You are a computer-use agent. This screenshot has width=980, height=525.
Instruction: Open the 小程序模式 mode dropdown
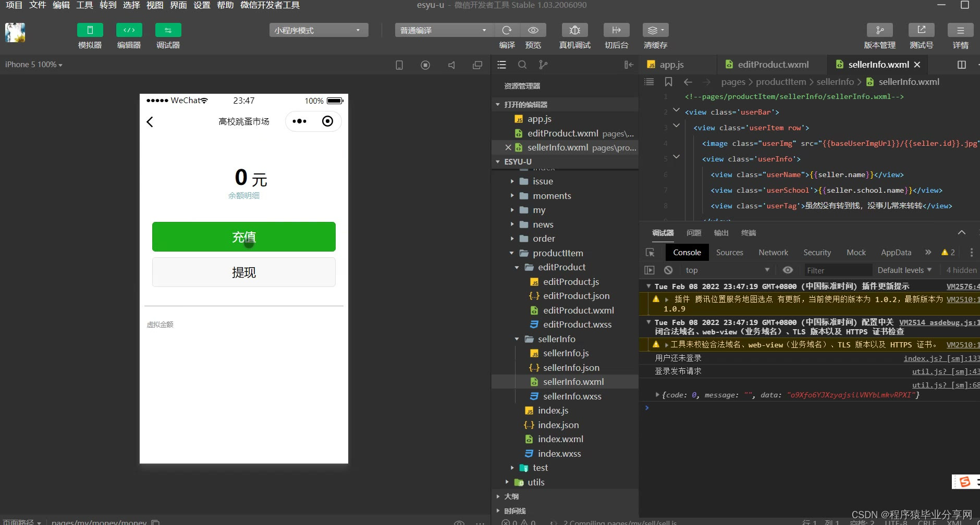tap(318, 30)
